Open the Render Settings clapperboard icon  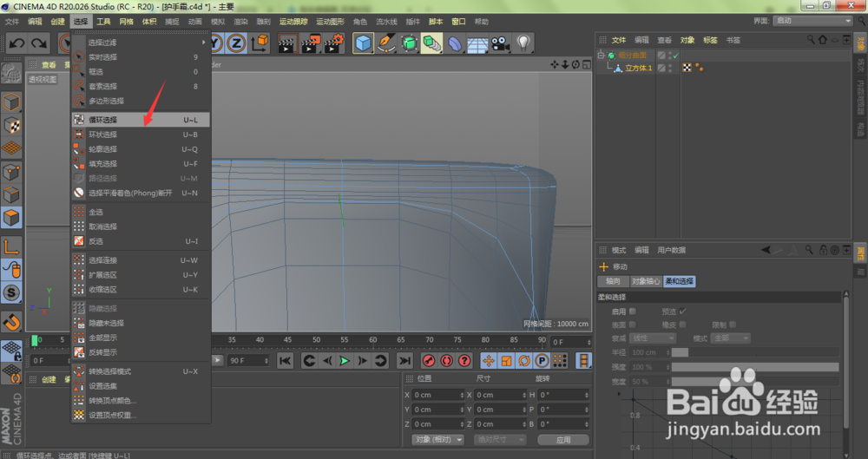(x=332, y=43)
